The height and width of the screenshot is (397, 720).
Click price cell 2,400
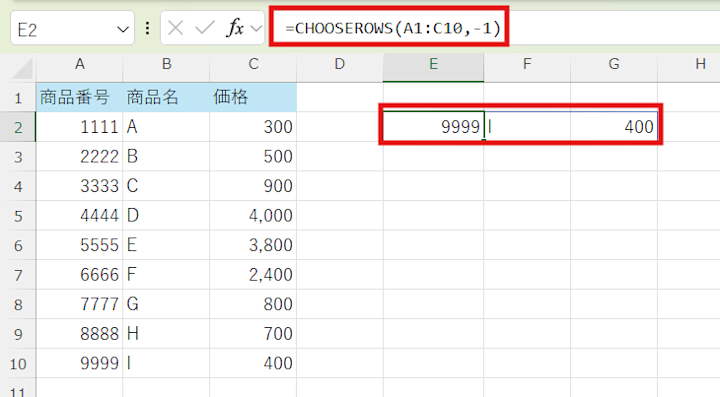pos(253,274)
